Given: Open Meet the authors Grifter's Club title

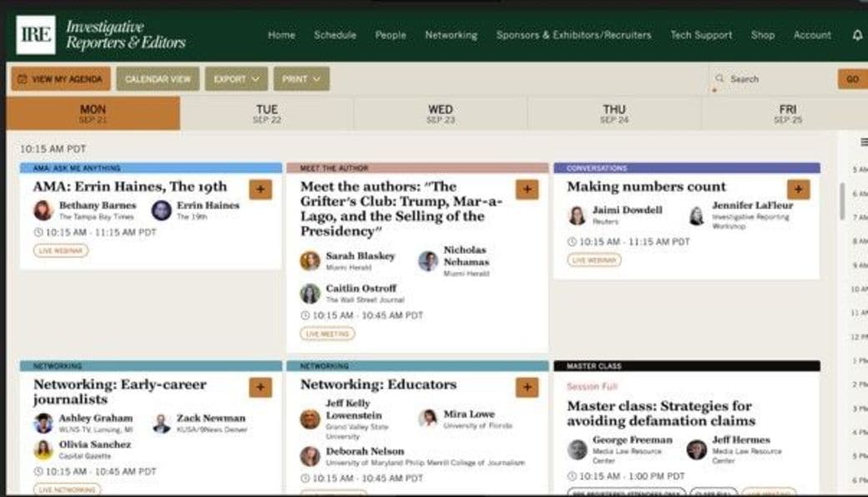Looking at the screenshot, I should click(x=401, y=209).
